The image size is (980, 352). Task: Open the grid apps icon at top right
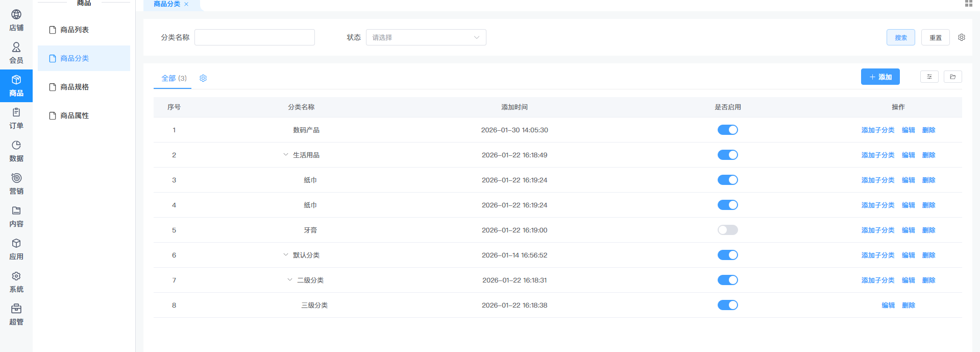click(x=969, y=3)
